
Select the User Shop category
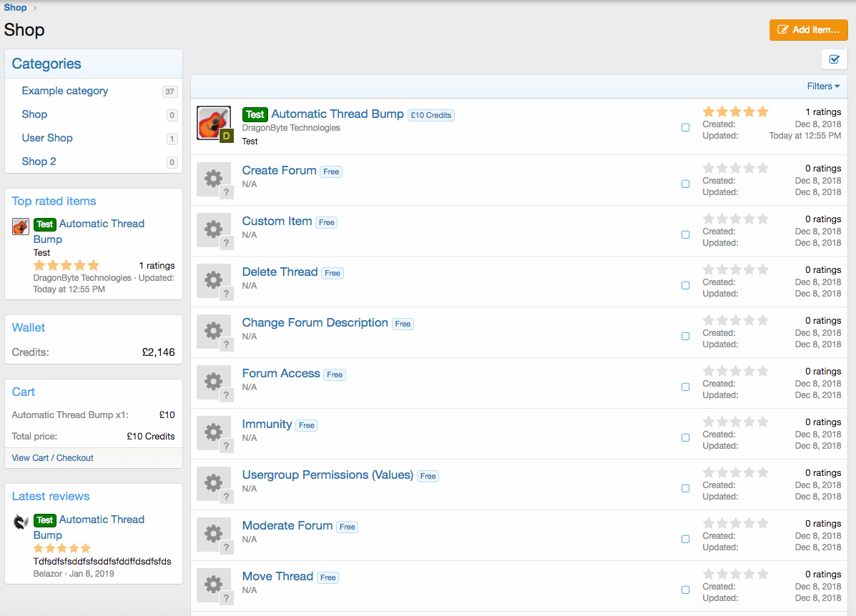[x=47, y=138]
